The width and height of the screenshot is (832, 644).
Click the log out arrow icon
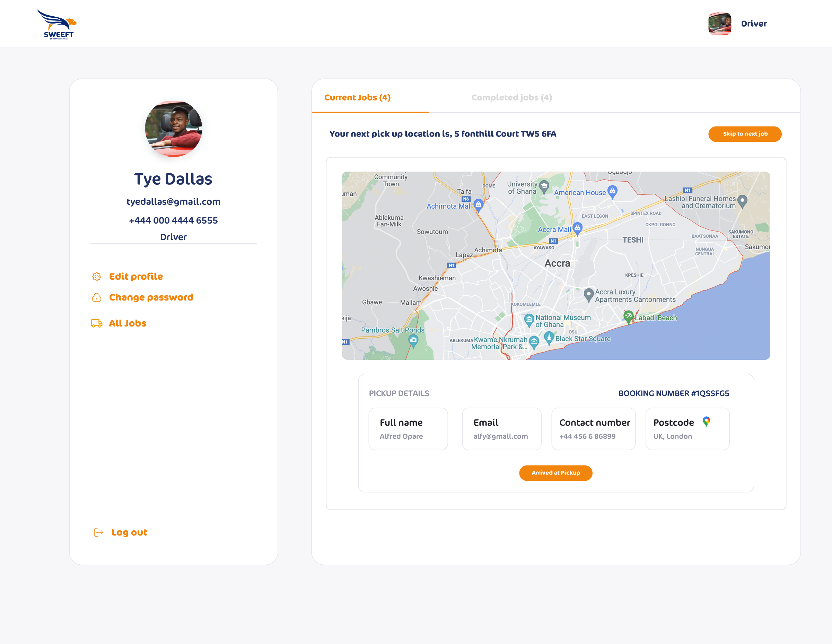point(99,532)
